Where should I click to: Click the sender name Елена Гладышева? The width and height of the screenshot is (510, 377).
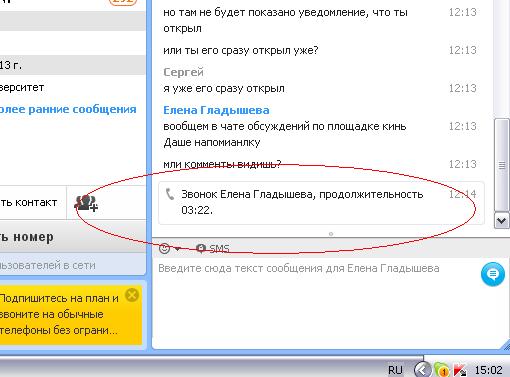pos(216,110)
